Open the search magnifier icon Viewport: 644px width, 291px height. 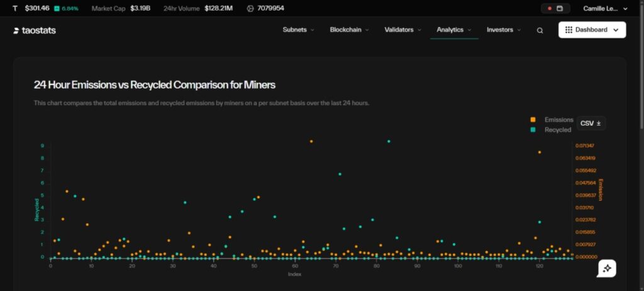coord(540,30)
